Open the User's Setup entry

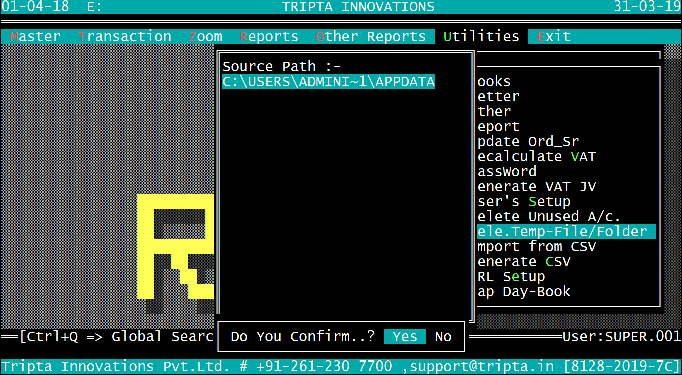tap(524, 201)
